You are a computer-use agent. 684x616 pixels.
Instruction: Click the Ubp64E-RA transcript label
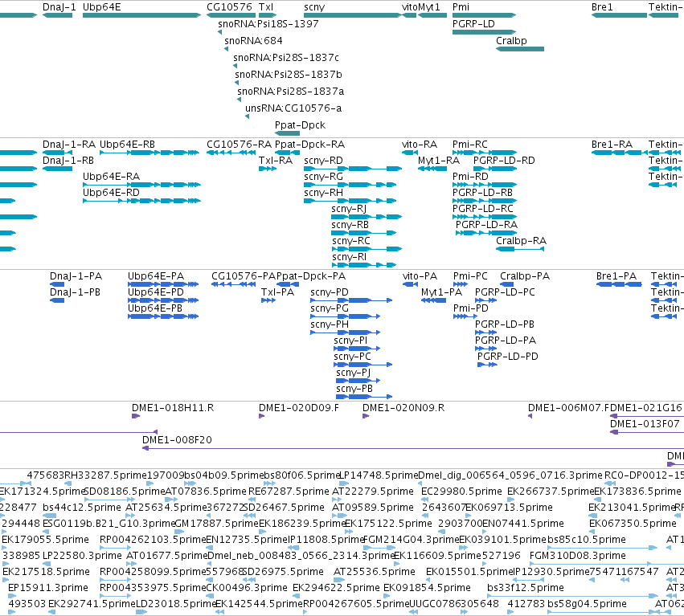(111, 177)
